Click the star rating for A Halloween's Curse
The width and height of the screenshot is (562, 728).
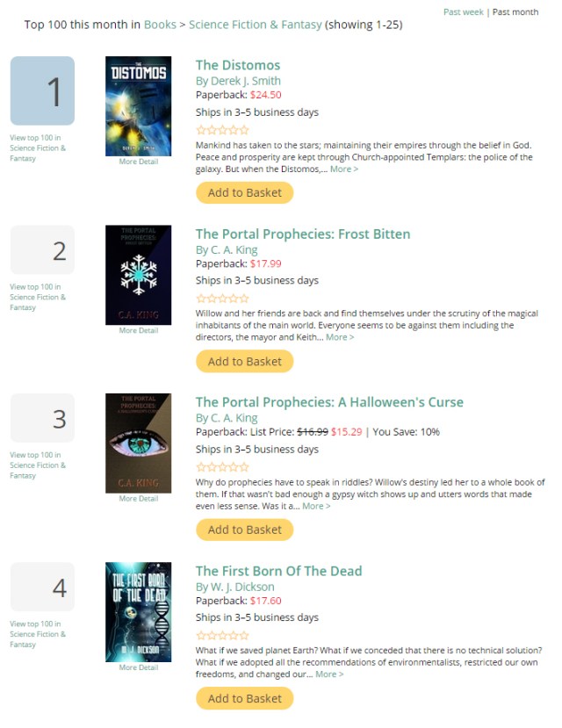pos(222,467)
